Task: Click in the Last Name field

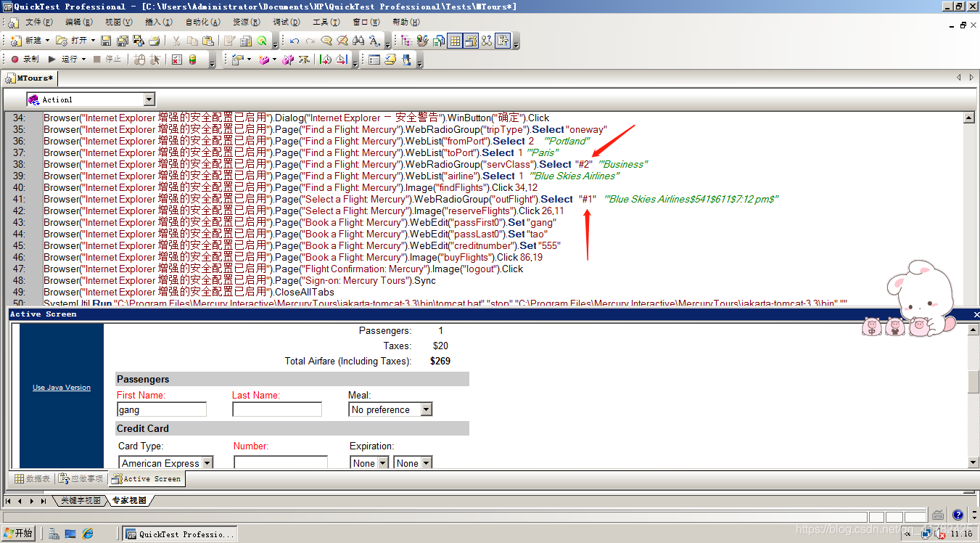Action: (x=277, y=409)
